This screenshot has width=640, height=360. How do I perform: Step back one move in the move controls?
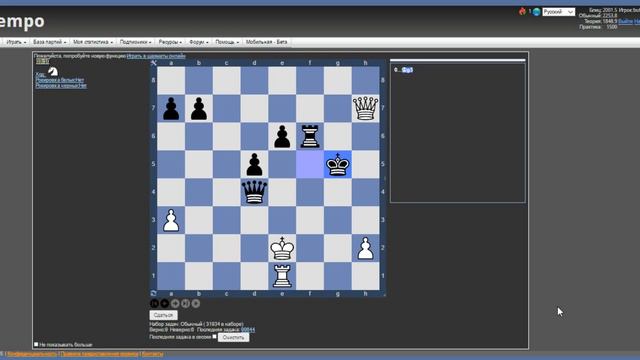pyautogui.click(x=164, y=303)
